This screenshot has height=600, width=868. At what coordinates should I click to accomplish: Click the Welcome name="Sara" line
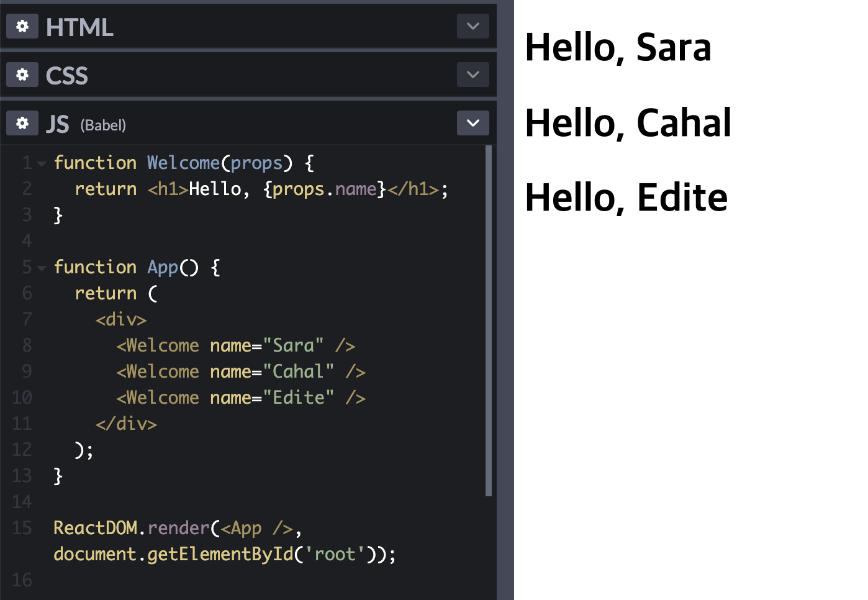236,345
